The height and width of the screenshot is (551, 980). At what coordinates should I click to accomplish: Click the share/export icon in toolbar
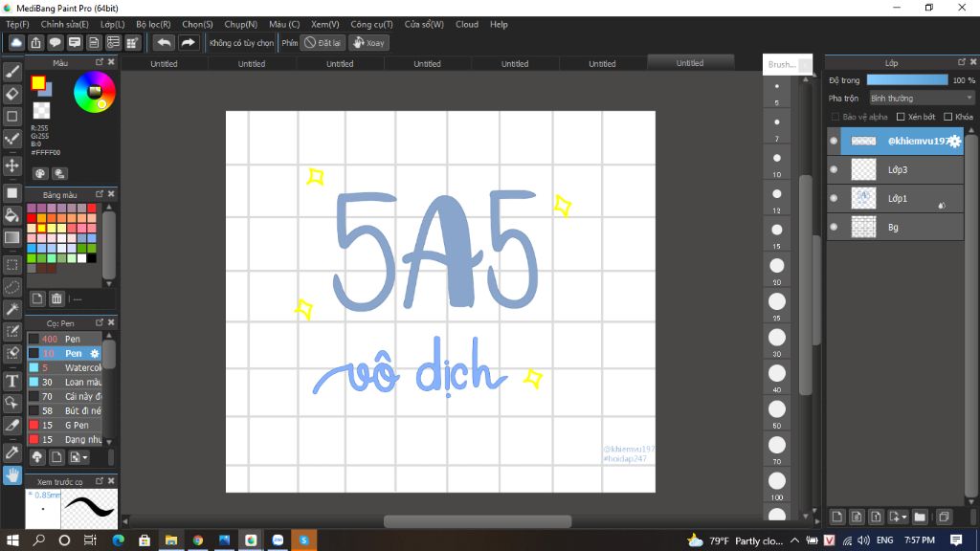pos(35,42)
